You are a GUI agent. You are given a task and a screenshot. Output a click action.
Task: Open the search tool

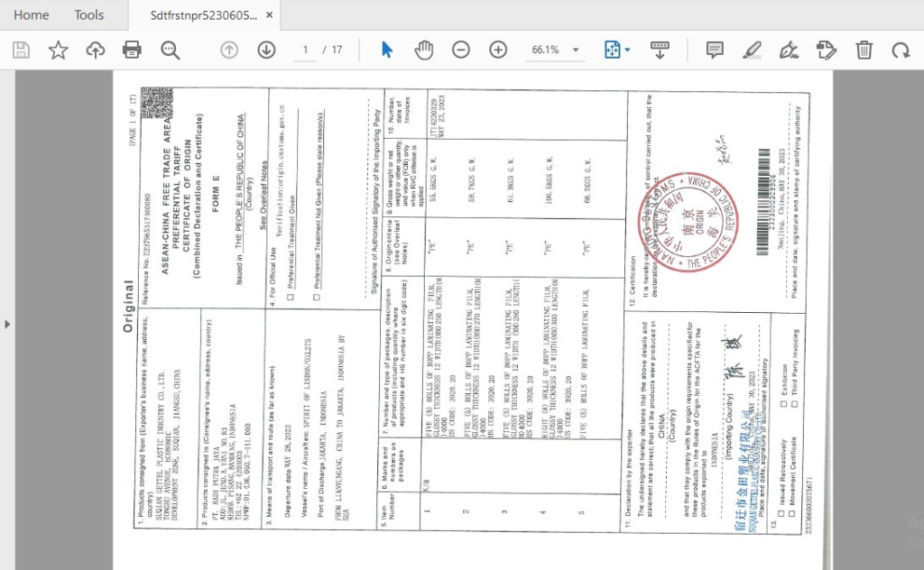pyautogui.click(x=171, y=50)
